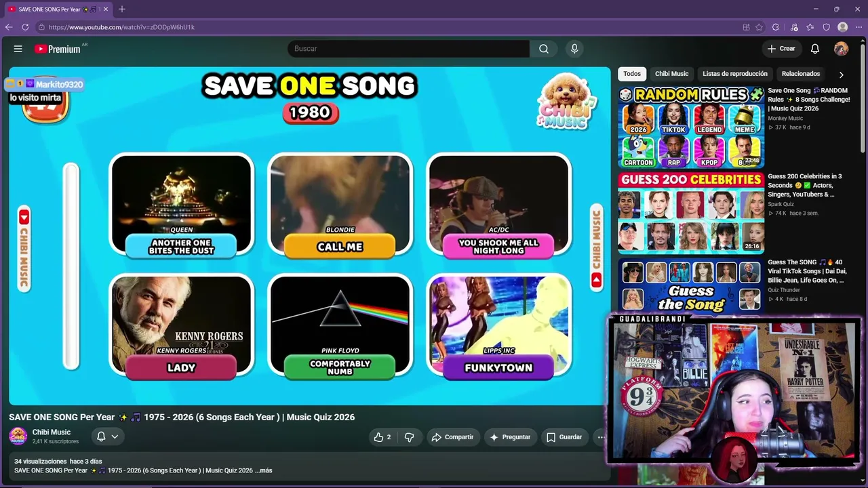Click the Kenny Rogers 'Lady' card
The height and width of the screenshot is (488, 868).
click(x=182, y=326)
